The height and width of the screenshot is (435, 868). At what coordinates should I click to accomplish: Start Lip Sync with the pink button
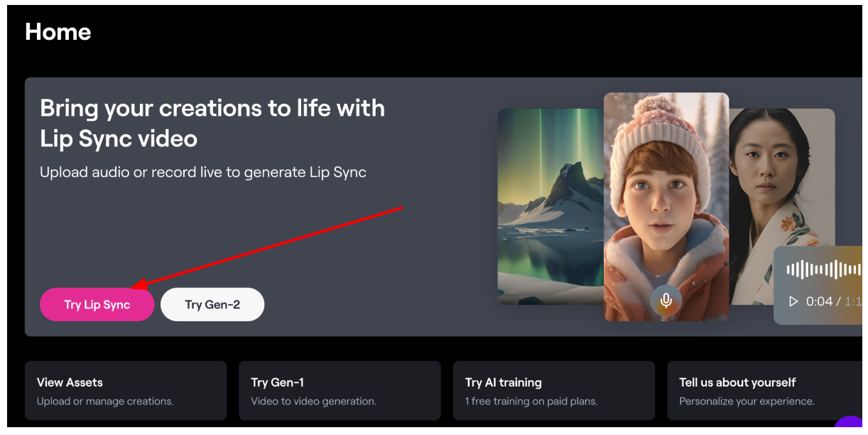[x=97, y=304]
